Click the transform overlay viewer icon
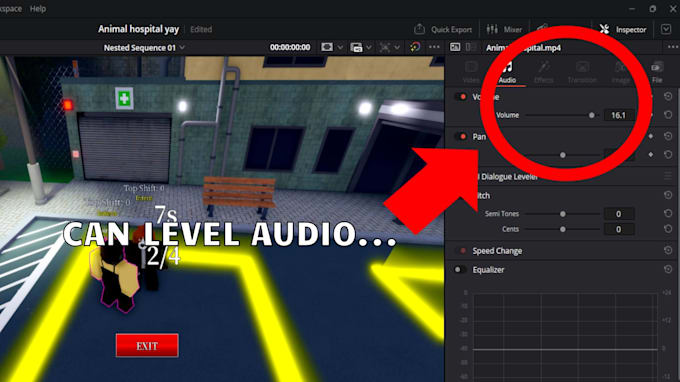The height and width of the screenshot is (382, 680). point(384,47)
